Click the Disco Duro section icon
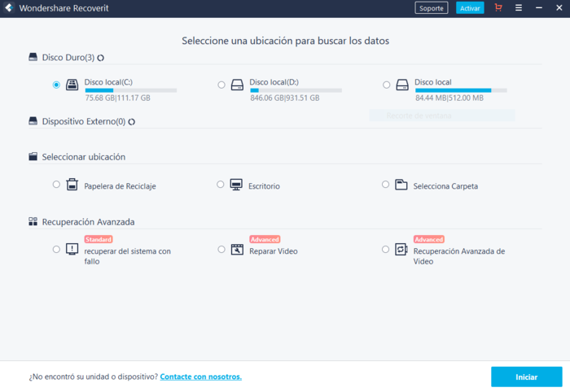This screenshot has height=392, width=570. pyautogui.click(x=33, y=57)
